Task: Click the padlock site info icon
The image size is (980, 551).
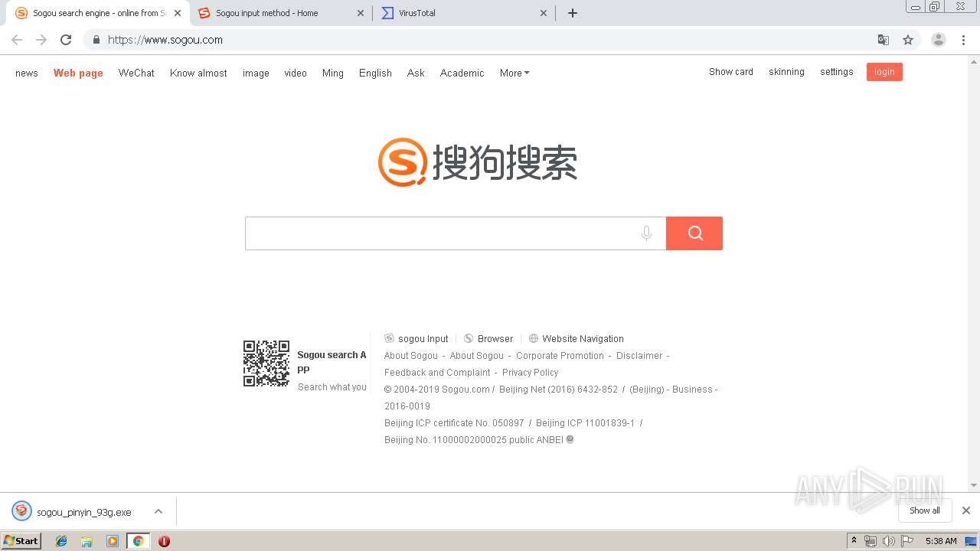Action: pyautogui.click(x=96, y=40)
